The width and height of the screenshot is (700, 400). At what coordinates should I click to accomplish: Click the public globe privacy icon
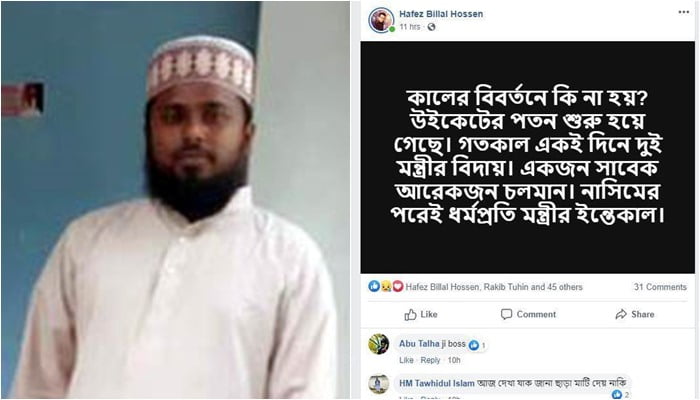click(431, 27)
